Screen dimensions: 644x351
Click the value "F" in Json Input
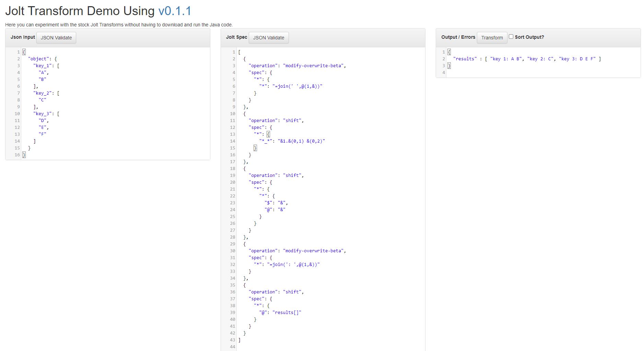pos(43,134)
